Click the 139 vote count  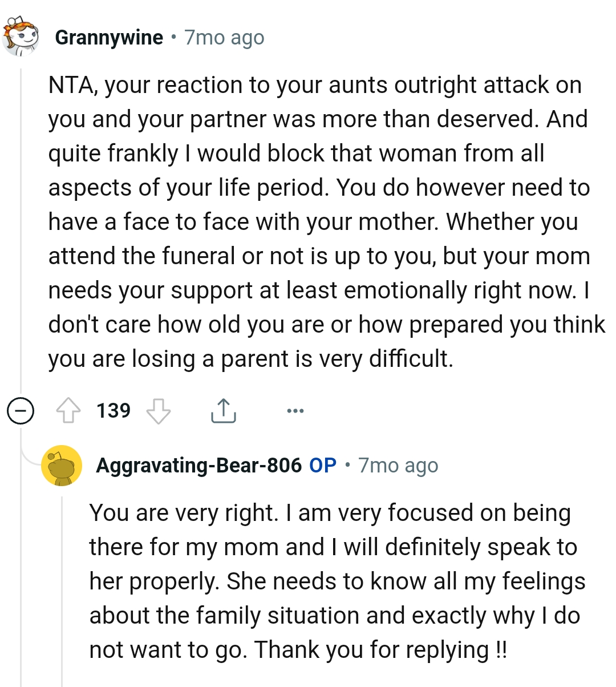114,410
